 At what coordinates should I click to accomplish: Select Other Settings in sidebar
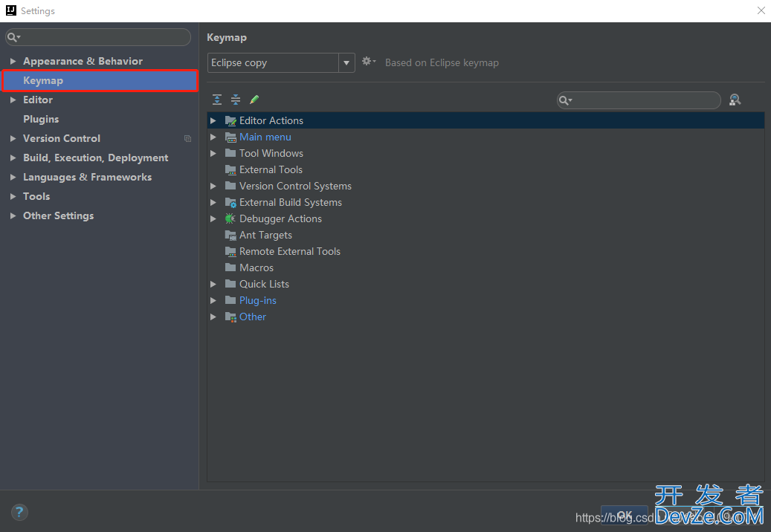pos(59,215)
